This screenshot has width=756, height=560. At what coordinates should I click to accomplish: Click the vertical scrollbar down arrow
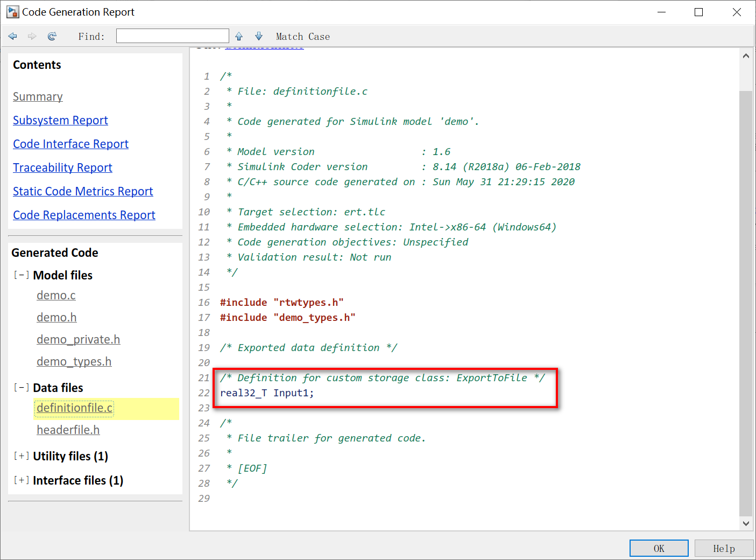746,523
